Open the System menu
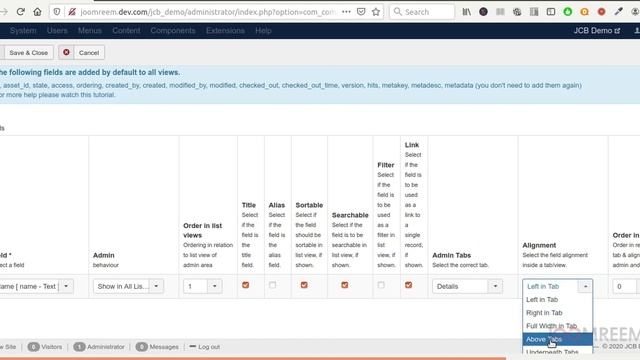The width and height of the screenshot is (640, 360). pyautogui.click(x=23, y=31)
